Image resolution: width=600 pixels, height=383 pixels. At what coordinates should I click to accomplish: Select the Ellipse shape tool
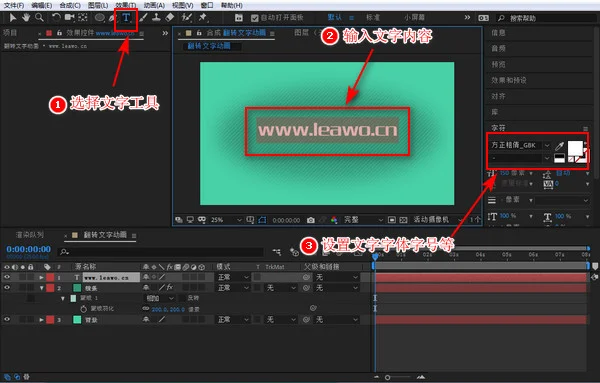coord(99,17)
